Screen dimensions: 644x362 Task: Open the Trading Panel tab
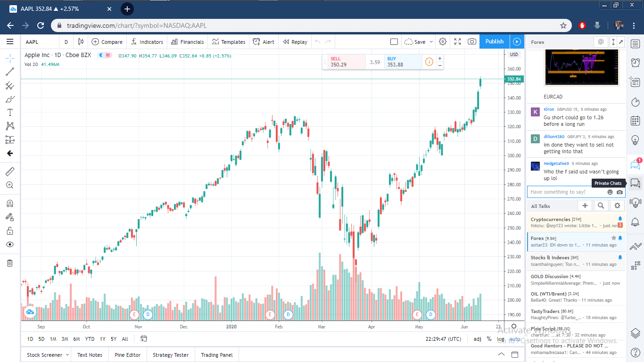pos(217,355)
